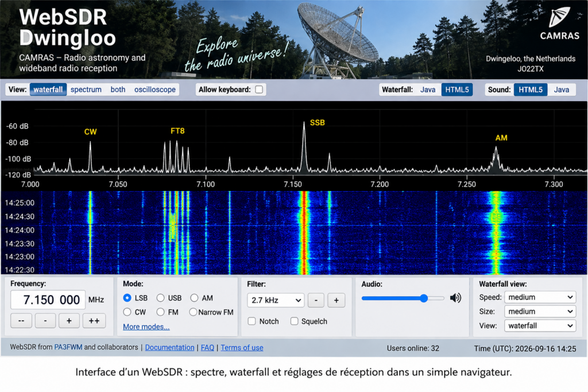This screenshot has width=588, height=392.
Task: Click the frequency double-minus step button
Action: 21,321
